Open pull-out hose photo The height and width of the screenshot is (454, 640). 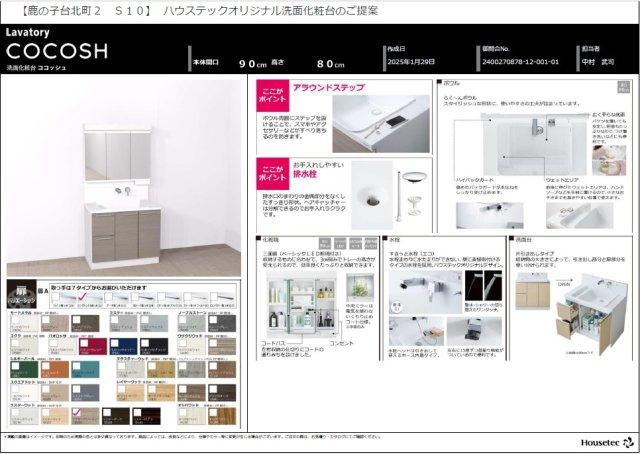416,332
